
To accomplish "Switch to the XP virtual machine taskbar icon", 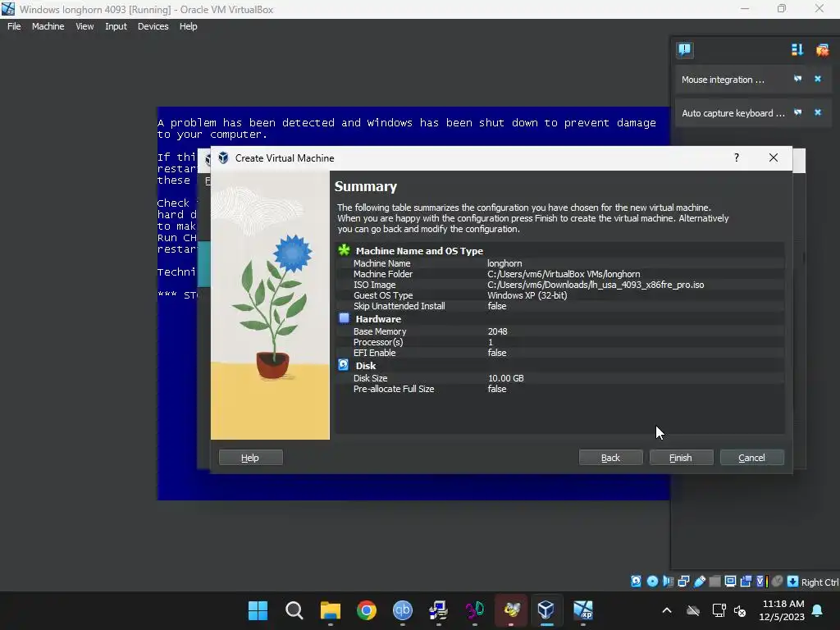I will click(x=583, y=610).
